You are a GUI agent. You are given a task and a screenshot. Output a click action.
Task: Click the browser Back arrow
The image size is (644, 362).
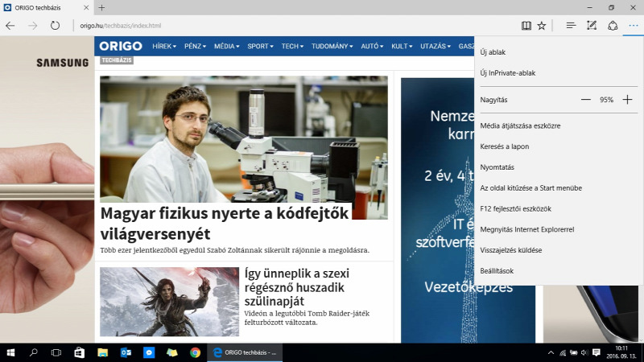(x=10, y=26)
